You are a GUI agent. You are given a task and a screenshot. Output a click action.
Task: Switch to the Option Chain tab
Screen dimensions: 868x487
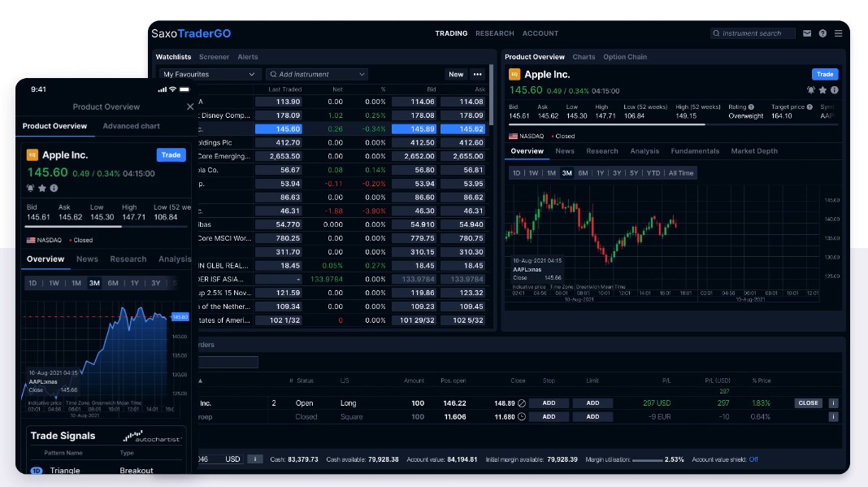click(625, 57)
